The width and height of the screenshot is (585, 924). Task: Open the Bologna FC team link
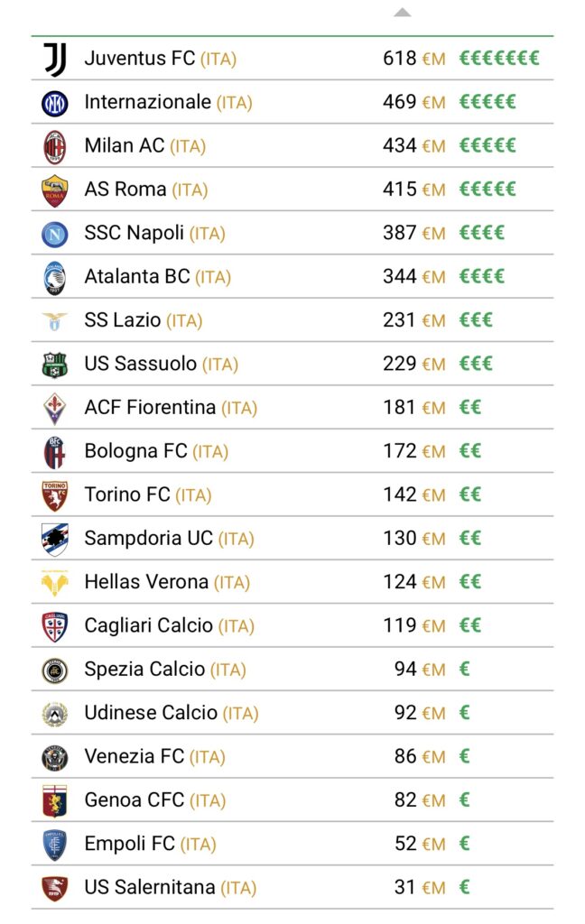(135, 451)
